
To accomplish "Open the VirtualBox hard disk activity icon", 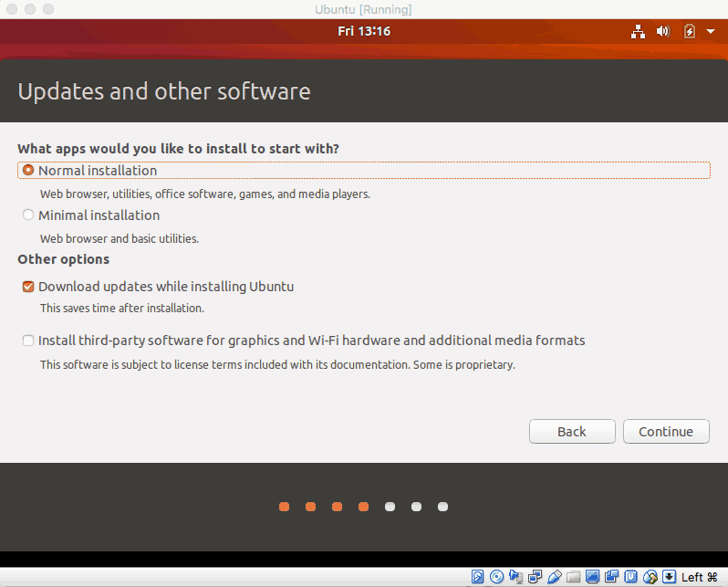I will [477, 577].
